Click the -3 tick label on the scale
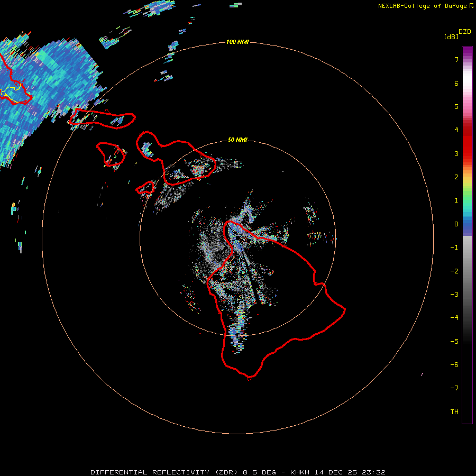Screen dimensions: 476x476 [454, 295]
